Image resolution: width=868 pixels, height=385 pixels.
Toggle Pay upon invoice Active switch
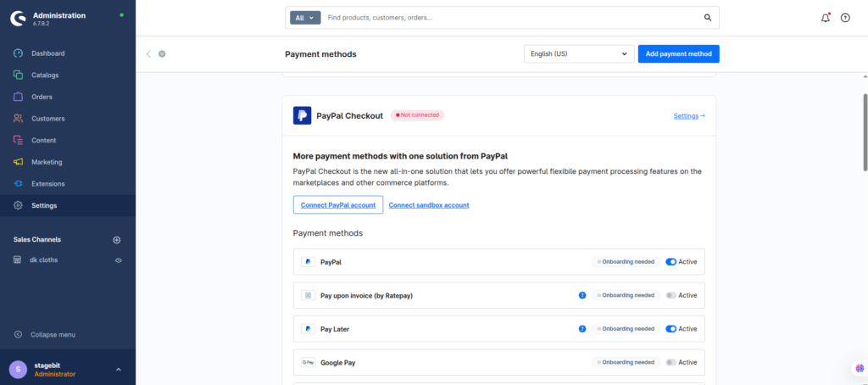pos(671,295)
